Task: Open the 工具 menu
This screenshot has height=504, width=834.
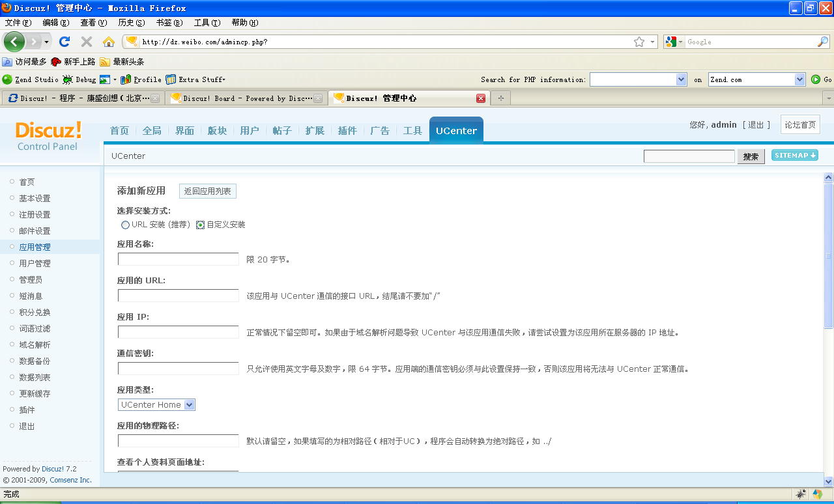Action: (x=207, y=23)
